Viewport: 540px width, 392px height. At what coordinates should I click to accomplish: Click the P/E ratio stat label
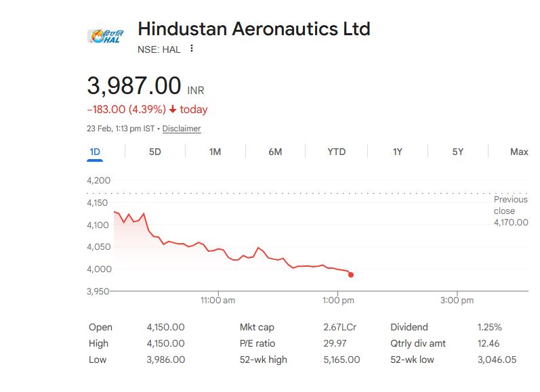point(257,343)
